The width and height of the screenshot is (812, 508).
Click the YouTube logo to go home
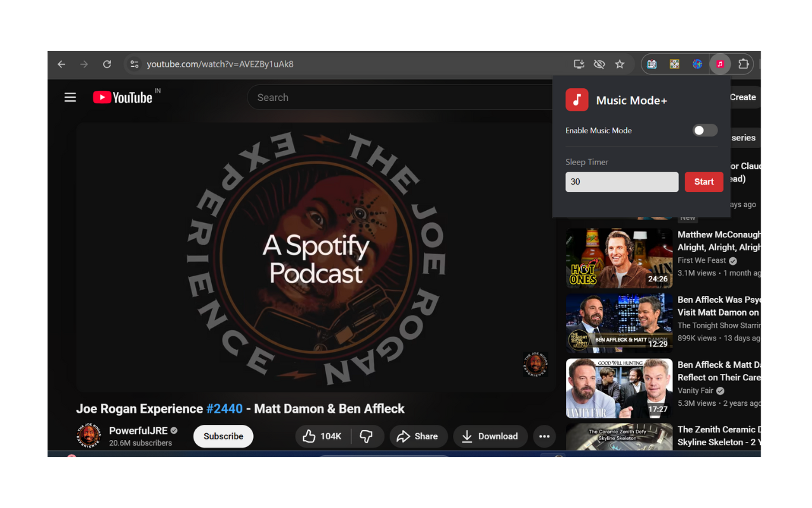pos(124,97)
